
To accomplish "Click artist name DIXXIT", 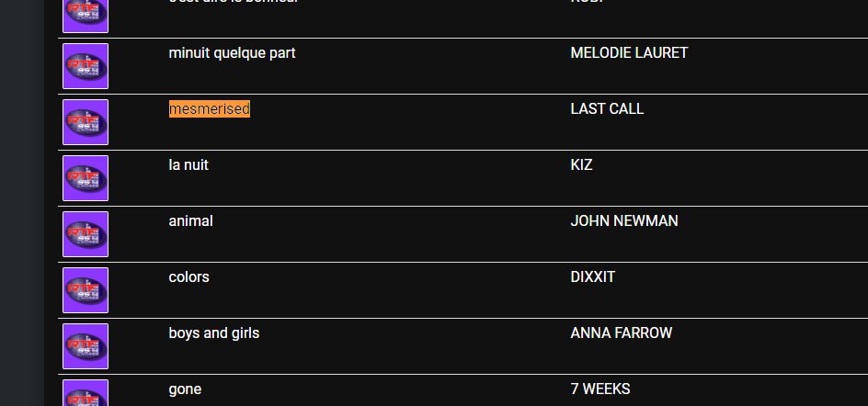I will tap(592, 277).
